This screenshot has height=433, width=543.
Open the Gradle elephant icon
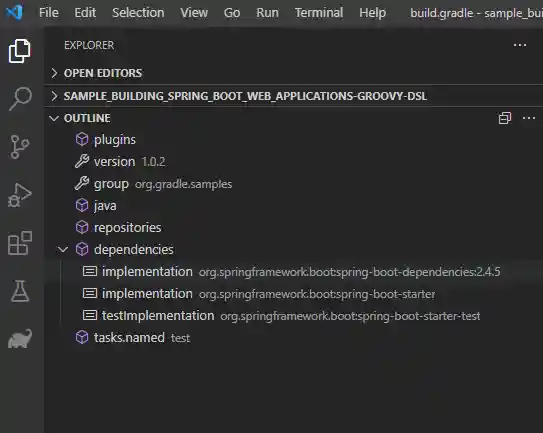tap(20, 338)
